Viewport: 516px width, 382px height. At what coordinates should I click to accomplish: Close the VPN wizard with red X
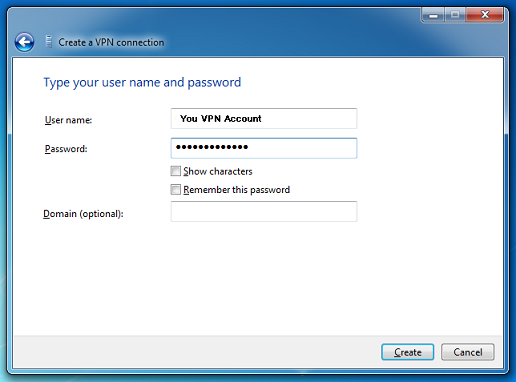[x=485, y=15]
